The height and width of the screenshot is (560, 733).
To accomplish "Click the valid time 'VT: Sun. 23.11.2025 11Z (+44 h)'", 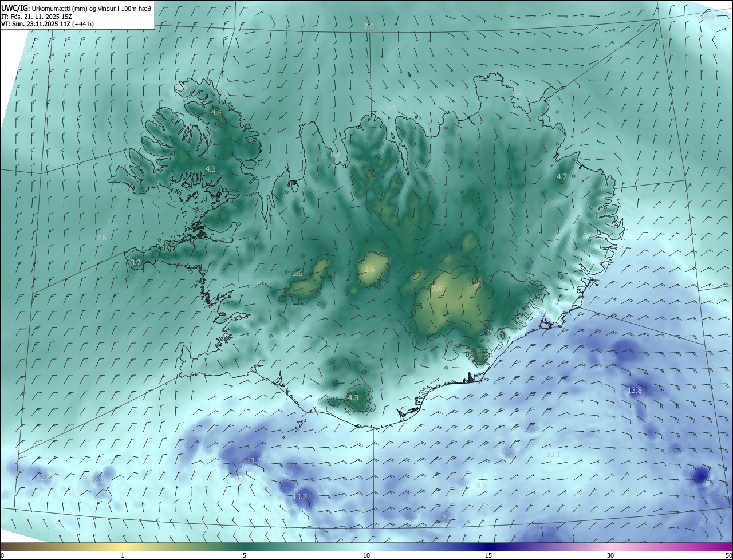I will [48, 24].
